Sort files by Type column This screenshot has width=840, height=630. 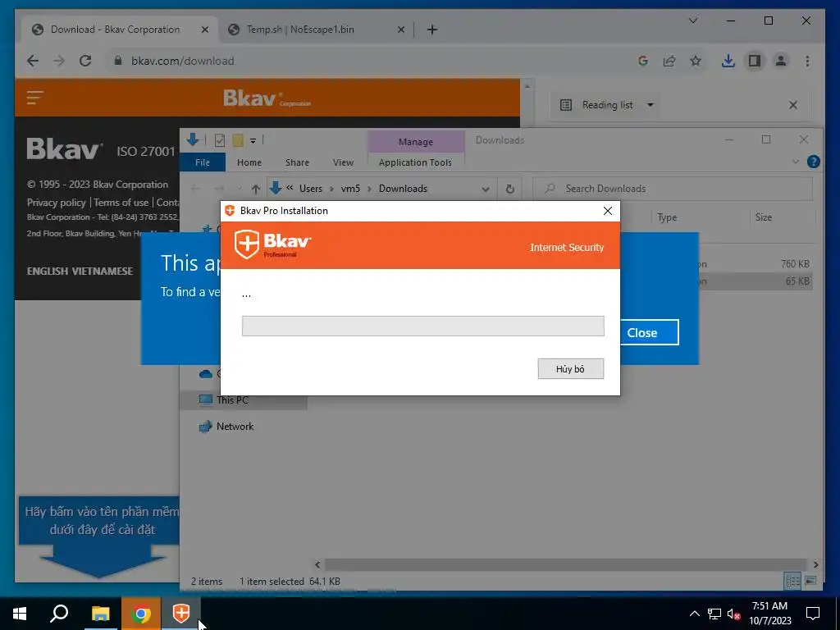667,217
